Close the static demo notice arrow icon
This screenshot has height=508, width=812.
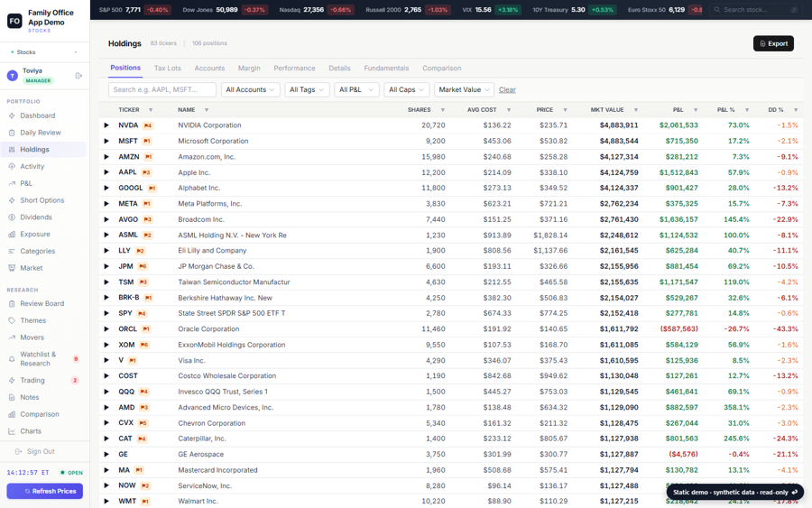795,492
